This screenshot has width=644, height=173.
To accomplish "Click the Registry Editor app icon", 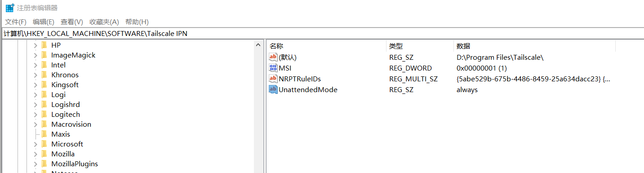I will pyautogui.click(x=9, y=8).
